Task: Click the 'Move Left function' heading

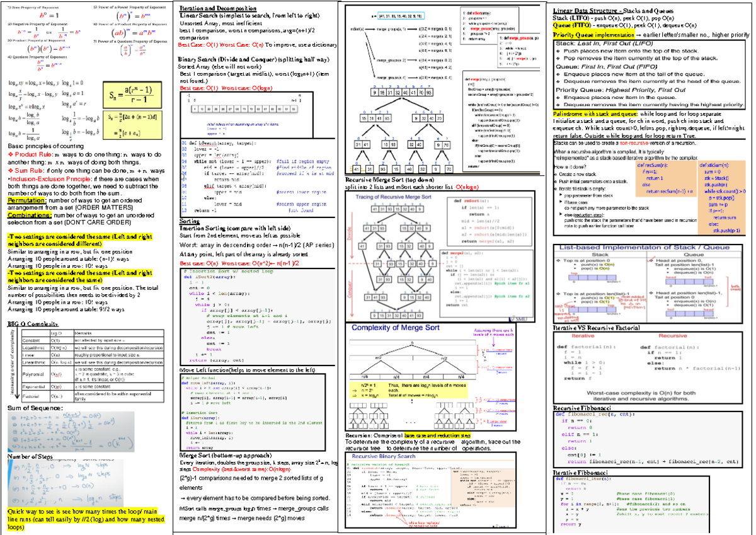Action: 248,370
